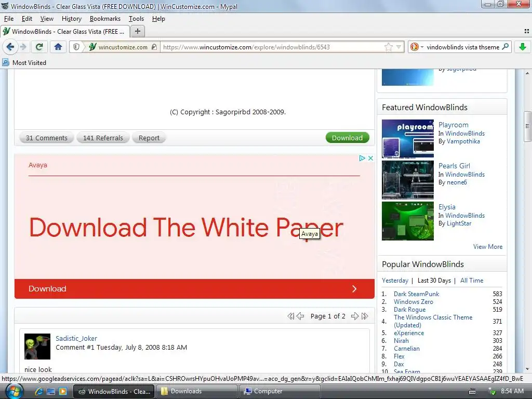
Task: Open a new tab with plus button
Action: tap(137, 31)
